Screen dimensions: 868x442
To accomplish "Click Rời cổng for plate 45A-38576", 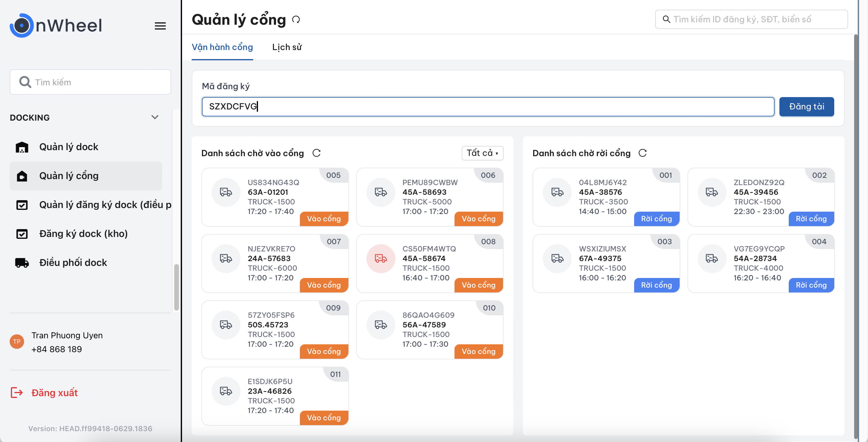I will tap(656, 219).
